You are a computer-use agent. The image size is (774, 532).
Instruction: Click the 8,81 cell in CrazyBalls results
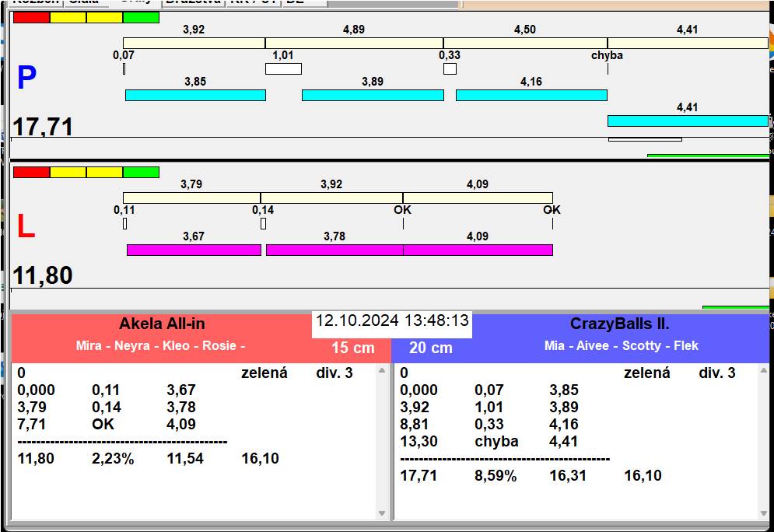click(414, 424)
